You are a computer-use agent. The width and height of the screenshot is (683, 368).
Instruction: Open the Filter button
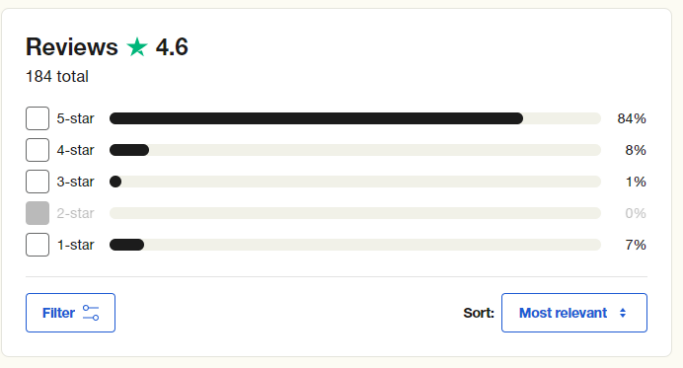(71, 313)
